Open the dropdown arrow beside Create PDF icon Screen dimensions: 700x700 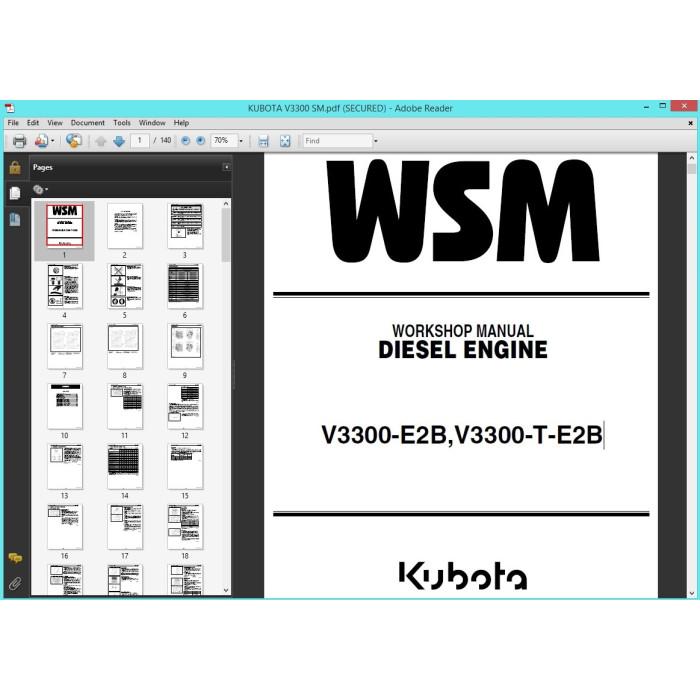pos(53,141)
